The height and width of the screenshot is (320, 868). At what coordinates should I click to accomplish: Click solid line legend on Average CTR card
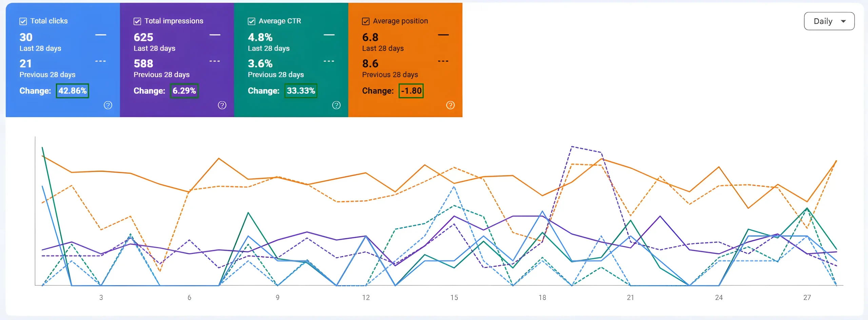[x=329, y=35]
